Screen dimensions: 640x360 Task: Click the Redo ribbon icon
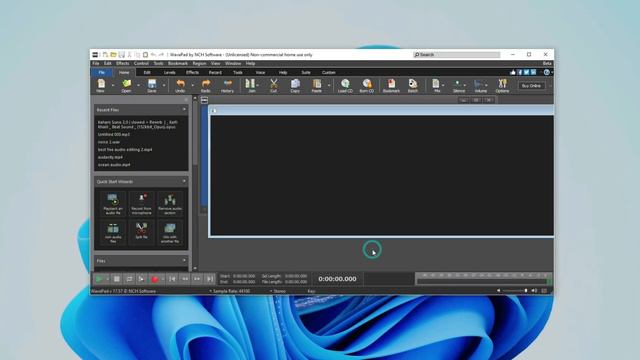coord(206,85)
